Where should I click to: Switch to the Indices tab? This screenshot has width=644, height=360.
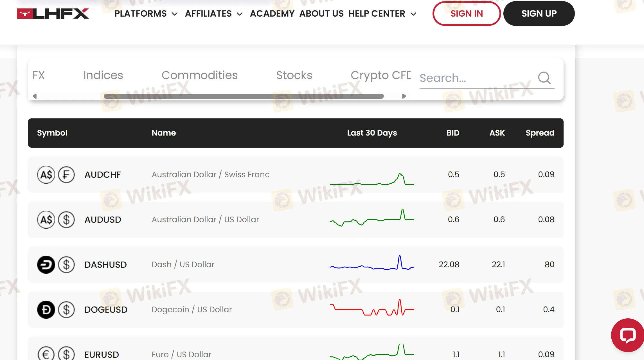pos(103,75)
